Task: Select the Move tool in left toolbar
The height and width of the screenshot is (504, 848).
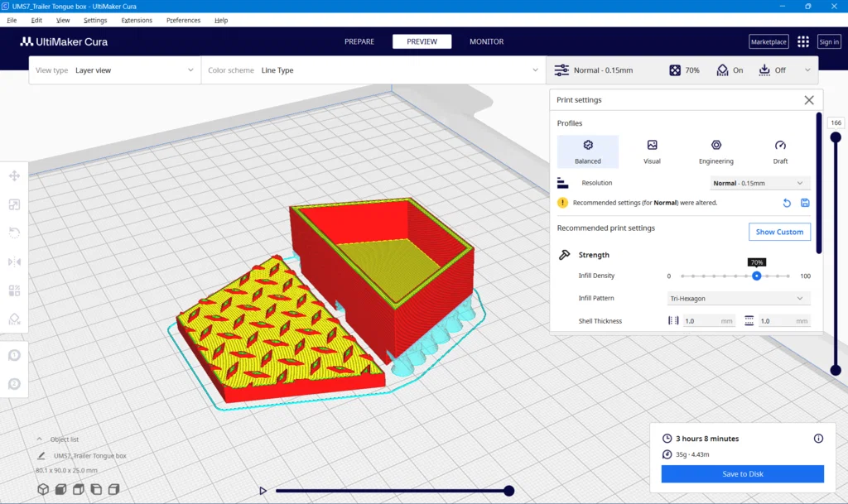Action: pyautogui.click(x=15, y=175)
